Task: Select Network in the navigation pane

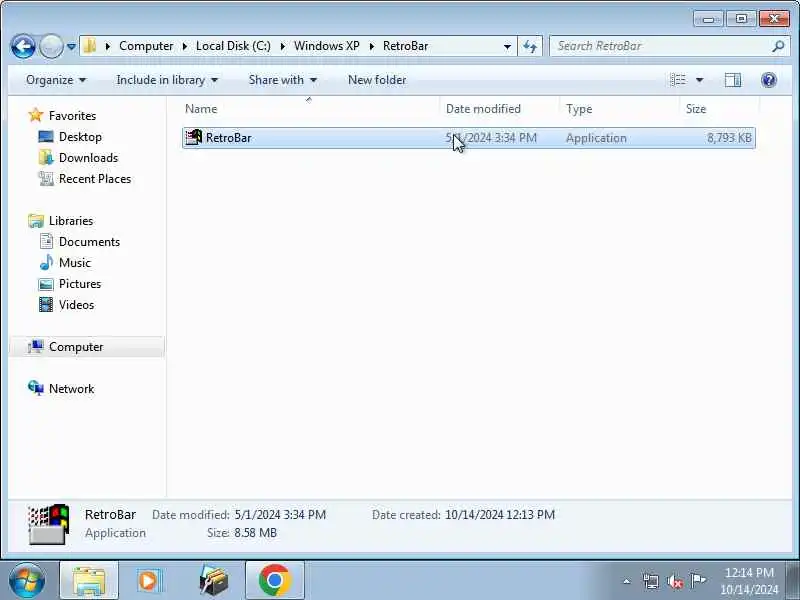Action: point(71,388)
